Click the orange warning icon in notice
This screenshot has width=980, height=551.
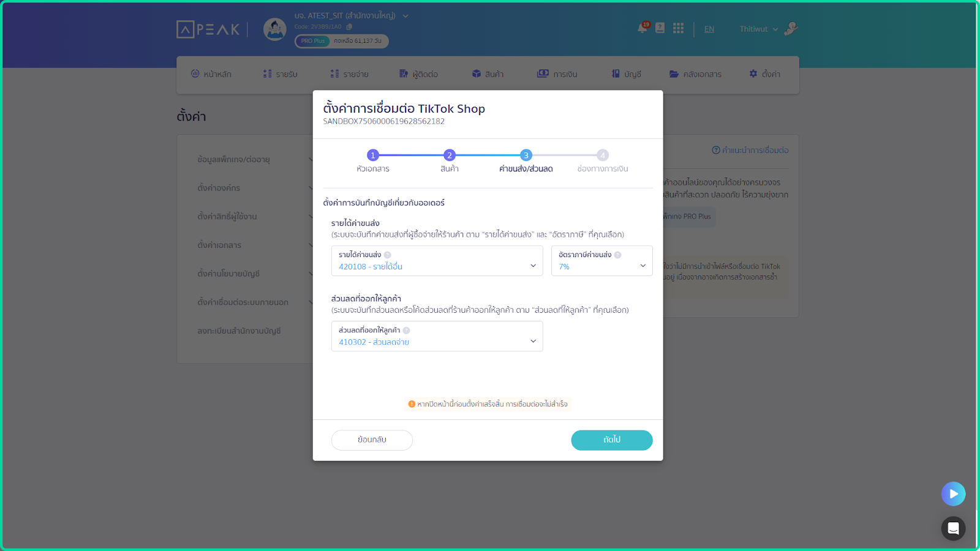click(x=412, y=404)
